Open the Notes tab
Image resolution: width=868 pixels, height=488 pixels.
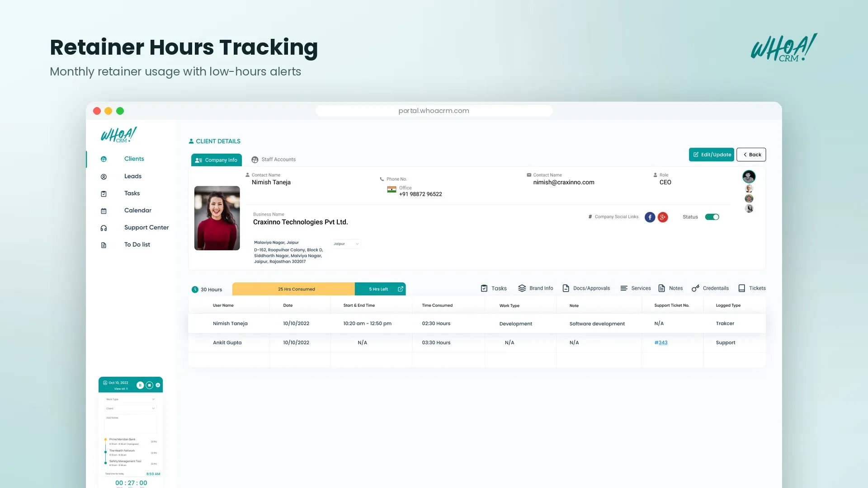point(670,288)
